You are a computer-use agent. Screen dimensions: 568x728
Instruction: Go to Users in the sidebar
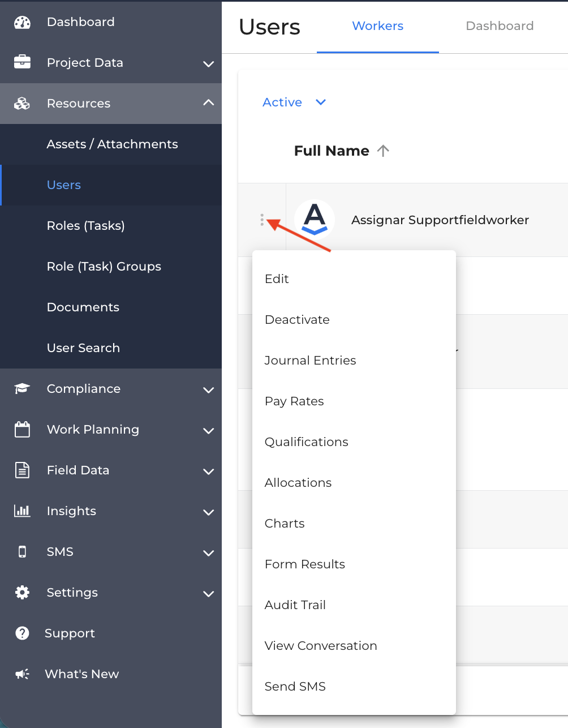(111, 185)
